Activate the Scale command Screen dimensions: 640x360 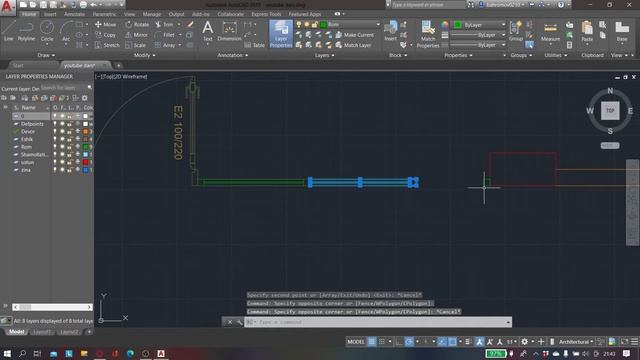click(136, 45)
